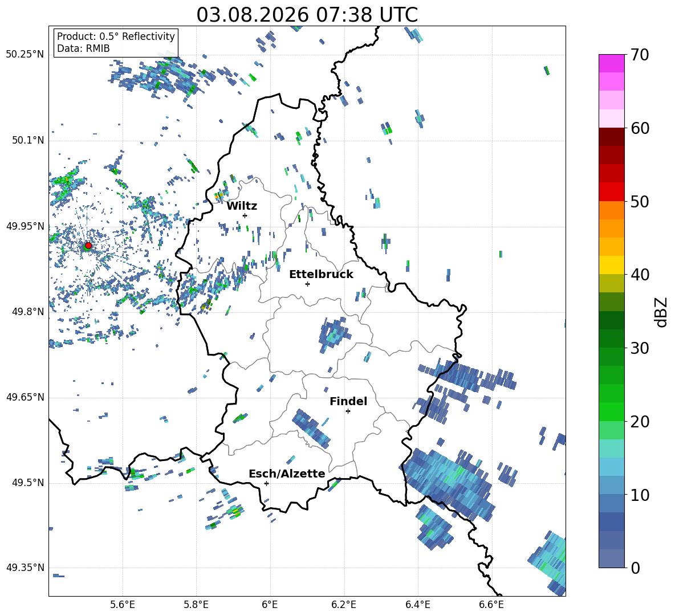The width and height of the screenshot is (675, 616).
Task: Click the yellow 40 dBZ colorbar band
Action: coord(611,265)
